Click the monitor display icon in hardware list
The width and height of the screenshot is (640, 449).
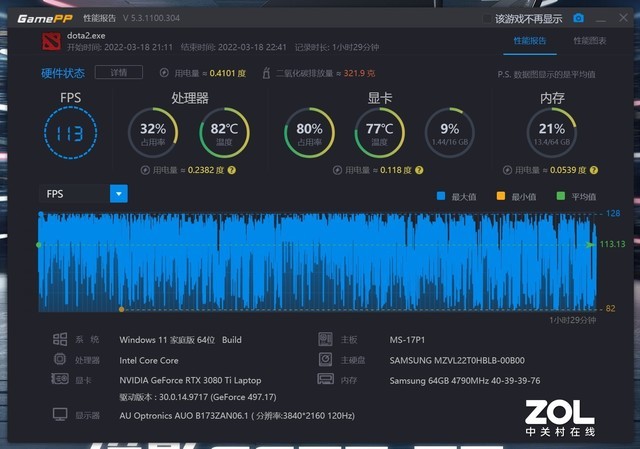tap(60, 413)
